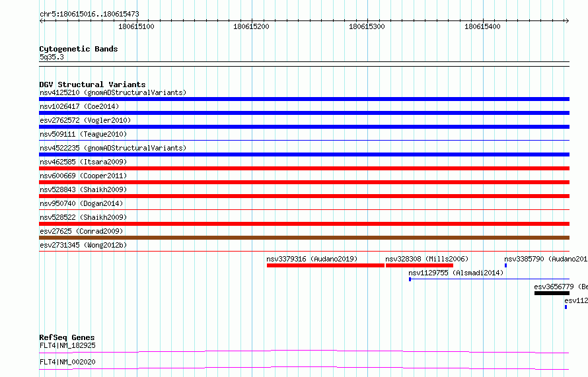Select the red bar under nsv328308
The height and width of the screenshot is (377, 588).
(420, 265)
